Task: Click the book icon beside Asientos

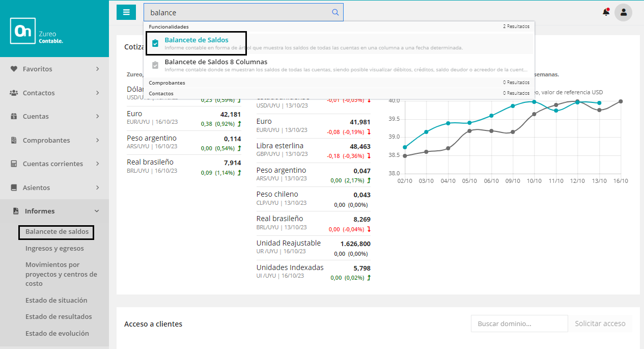Action: click(14, 187)
